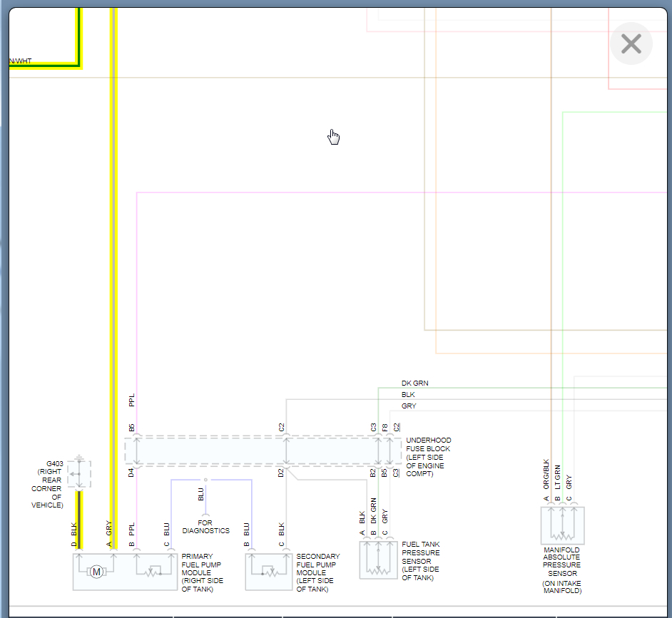Click the LT GRN wire label
The height and width of the screenshot is (618, 672).
coord(558,477)
